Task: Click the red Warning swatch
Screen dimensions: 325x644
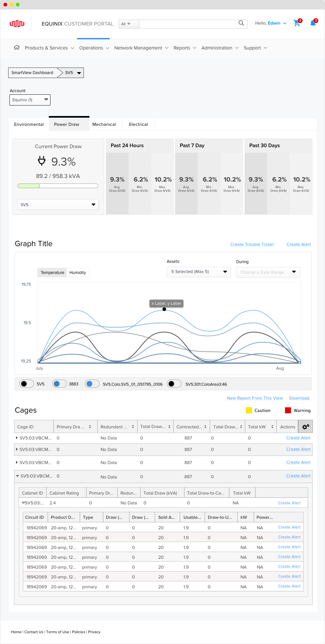Action: coord(288,410)
